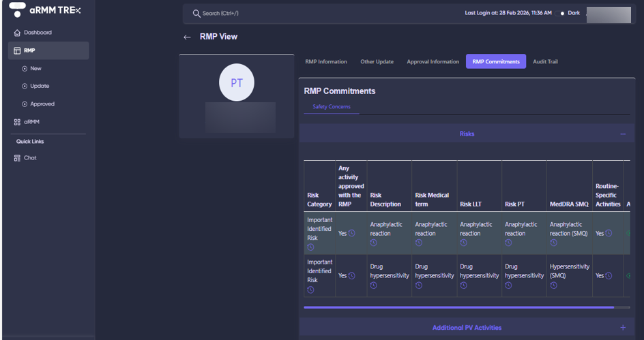The height and width of the screenshot is (340, 644).
Task: Click history icon under Hypersensitivity (SMQ) cell
Action: click(x=553, y=285)
